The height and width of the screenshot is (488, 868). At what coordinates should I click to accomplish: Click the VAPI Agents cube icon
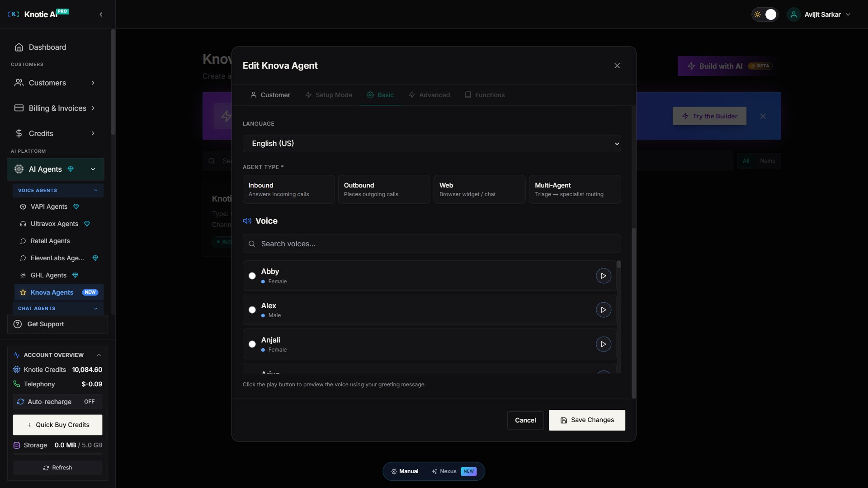(23, 206)
